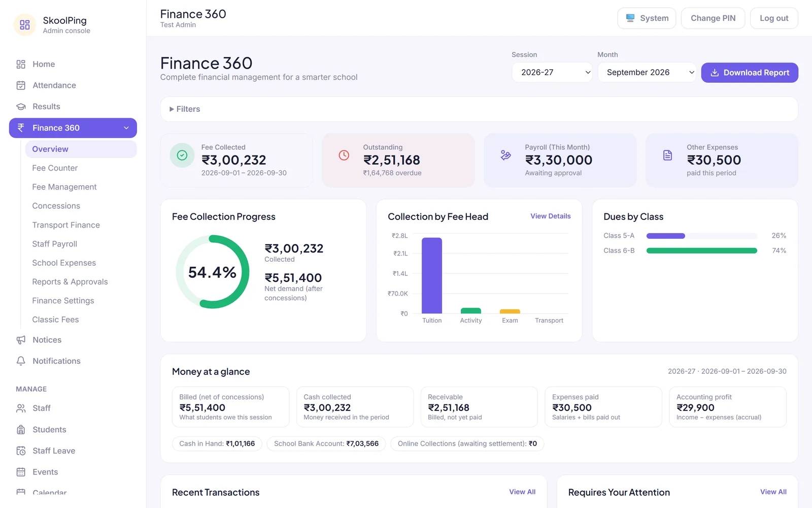Screen dimensions: 812x508
Task: Click the Fee Collected checkmark icon
Action: tap(182, 155)
